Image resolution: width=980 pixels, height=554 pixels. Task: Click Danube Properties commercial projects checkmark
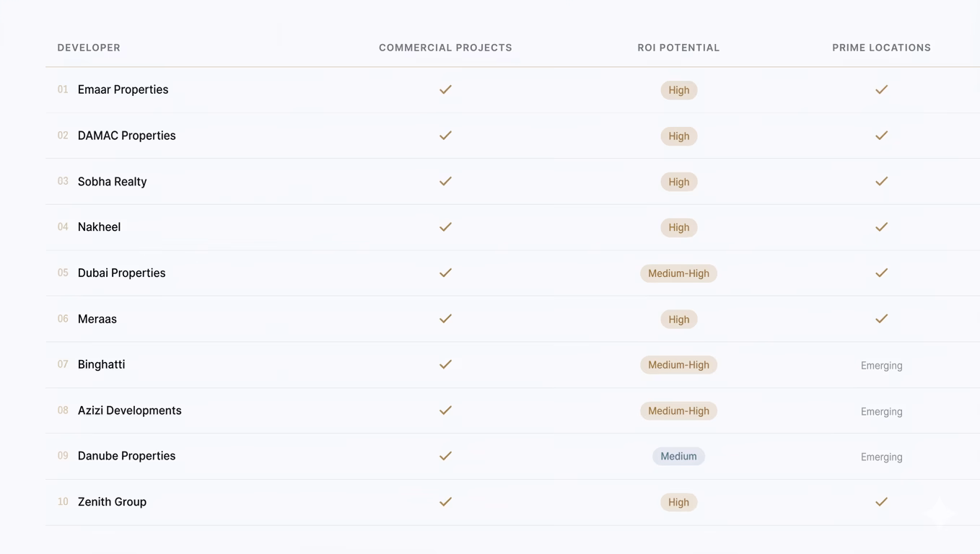[445, 456]
